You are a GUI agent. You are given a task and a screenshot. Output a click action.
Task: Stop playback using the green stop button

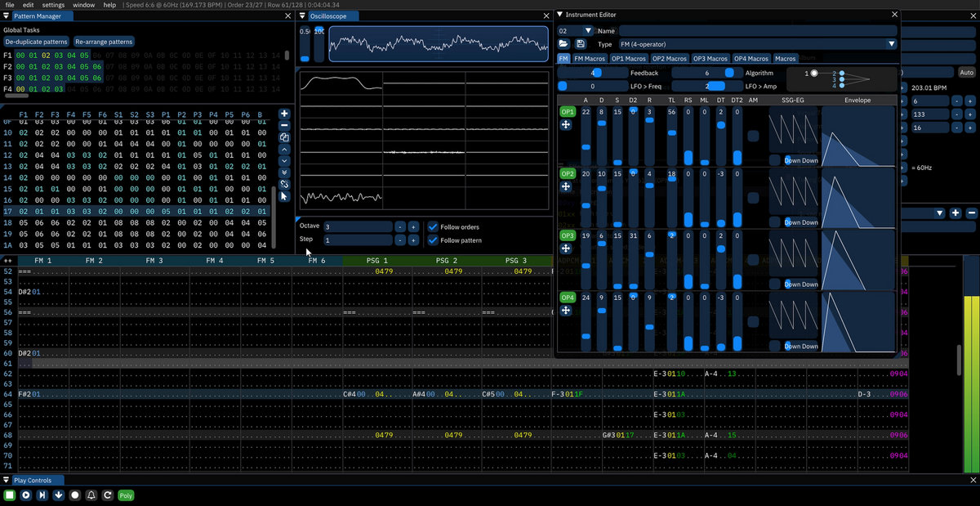[10, 495]
